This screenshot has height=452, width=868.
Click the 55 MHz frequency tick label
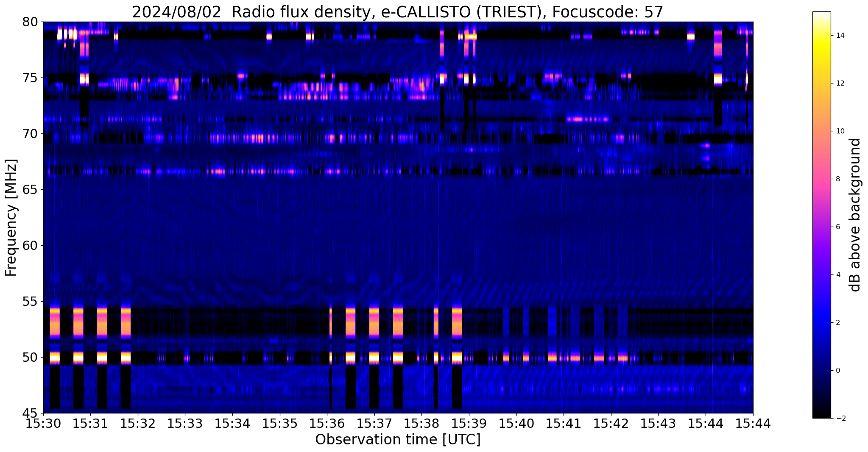[30, 302]
